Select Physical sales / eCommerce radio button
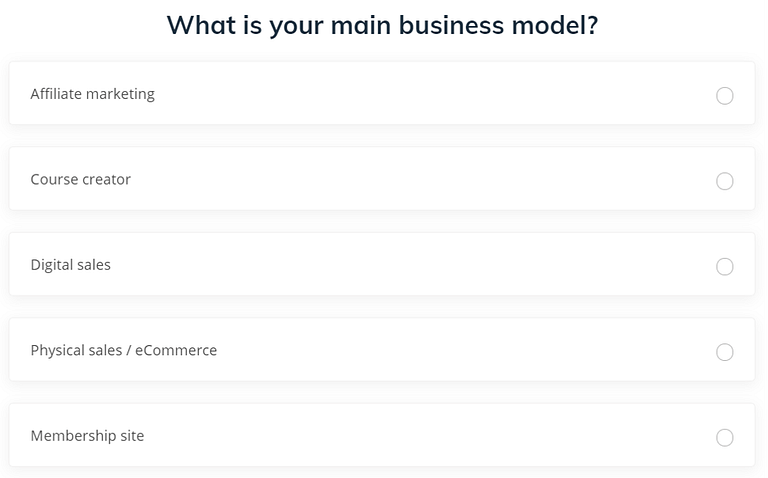 (x=725, y=352)
